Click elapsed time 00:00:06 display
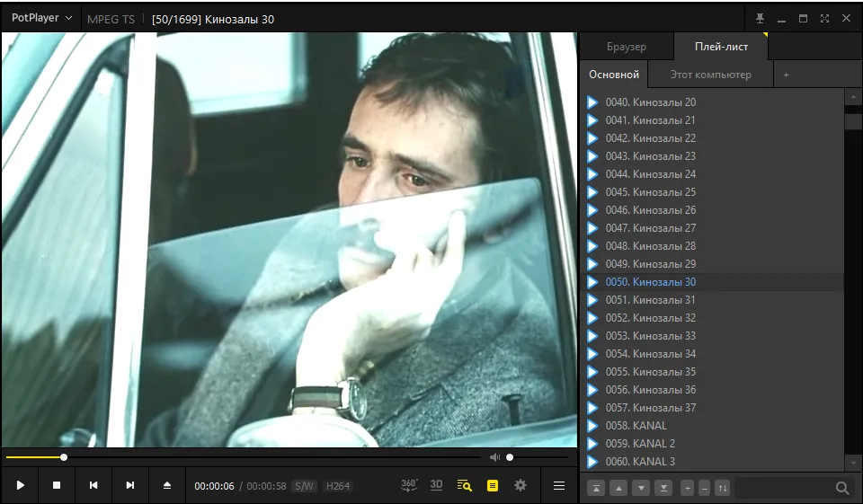Viewport: 863px width, 504px height. click(x=214, y=486)
